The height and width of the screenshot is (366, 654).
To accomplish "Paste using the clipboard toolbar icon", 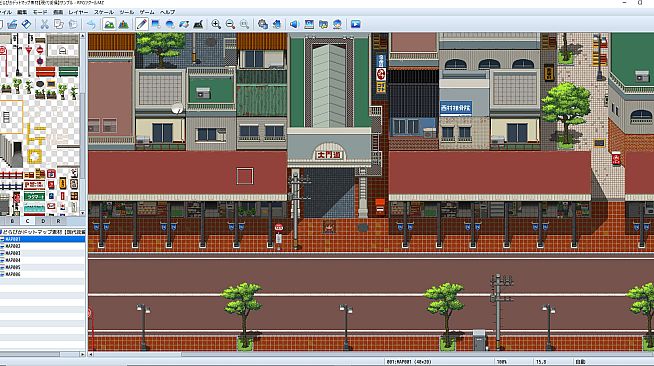I will tap(73, 24).
